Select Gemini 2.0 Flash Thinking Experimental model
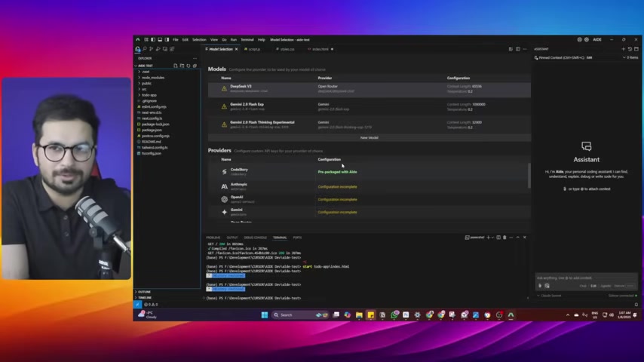Screen dimensions: 644x362 click(370, 124)
